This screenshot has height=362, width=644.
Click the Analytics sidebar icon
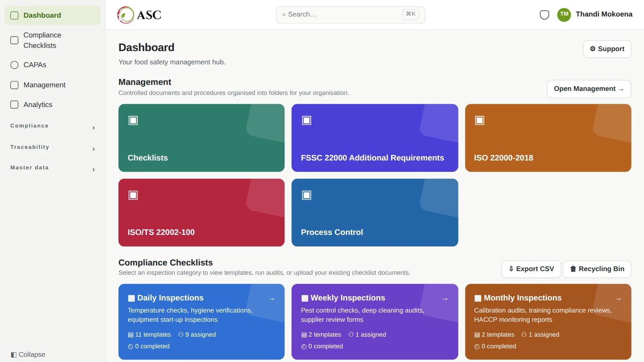(14, 105)
